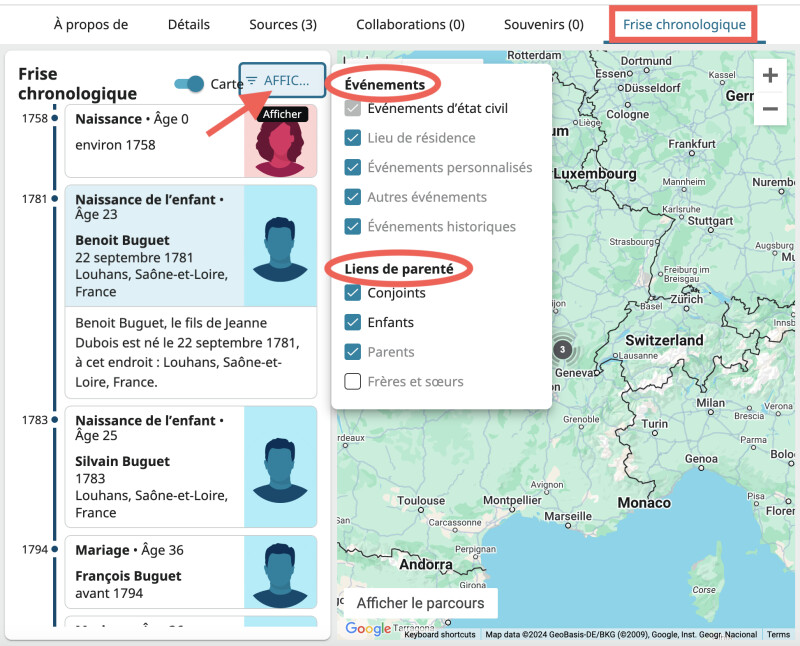This screenshot has width=800, height=646.
Task: Click the 'environ 1758' date text
Action: tap(115, 145)
